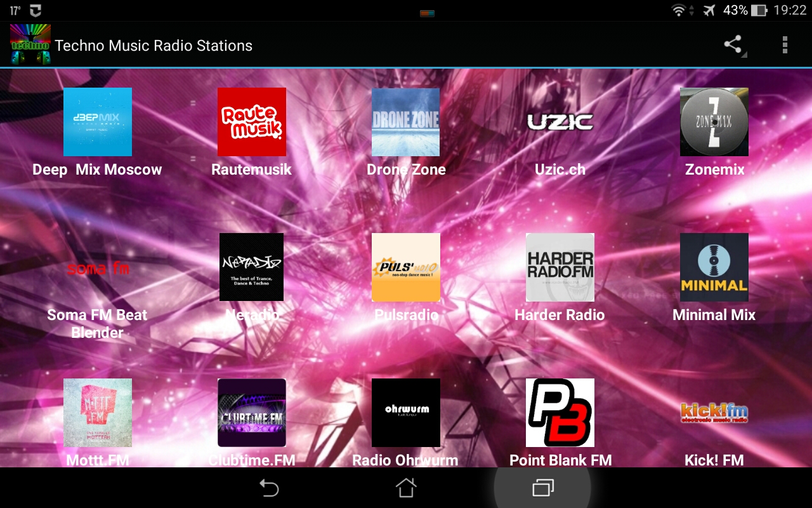Select the Clubtime.FM station
The width and height of the screenshot is (812, 508).
tap(251, 412)
